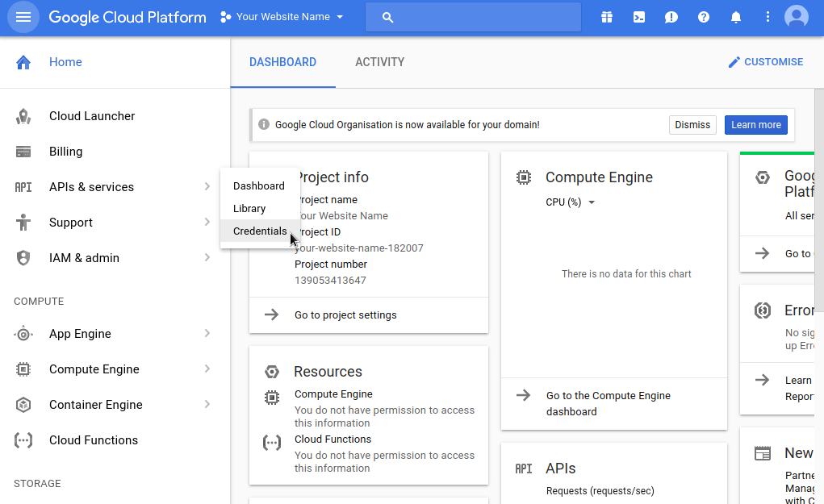Open Cloud Launcher in the sidebar

click(92, 116)
